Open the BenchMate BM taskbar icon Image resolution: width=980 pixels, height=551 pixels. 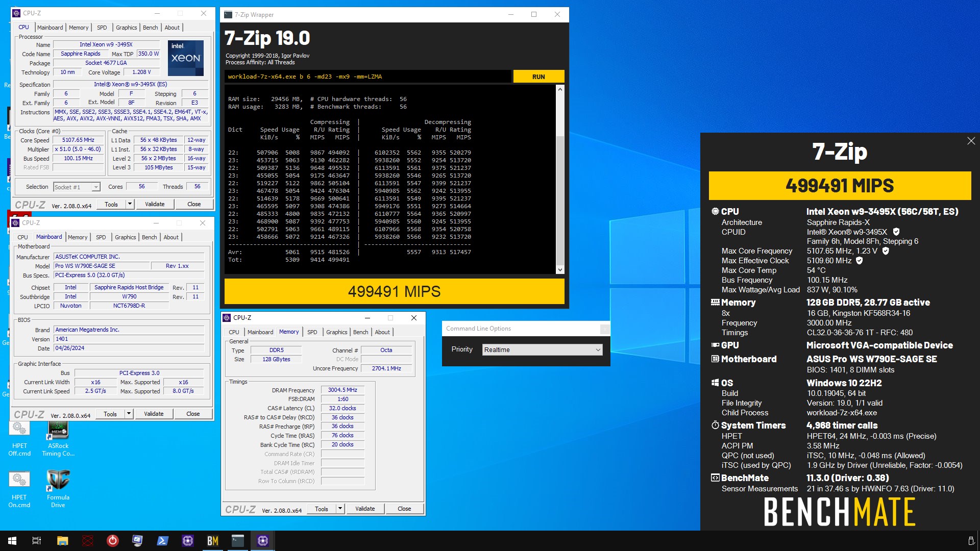coord(213,541)
